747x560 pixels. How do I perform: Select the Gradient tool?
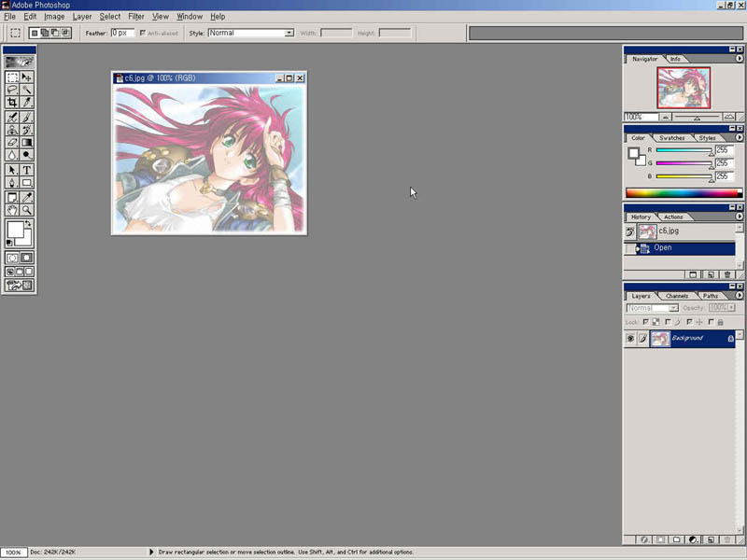coord(27,143)
